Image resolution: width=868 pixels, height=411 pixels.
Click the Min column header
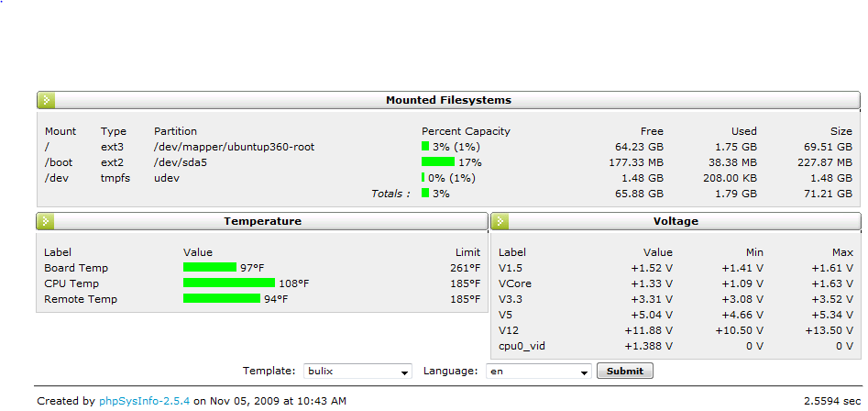tap(754, 252)
